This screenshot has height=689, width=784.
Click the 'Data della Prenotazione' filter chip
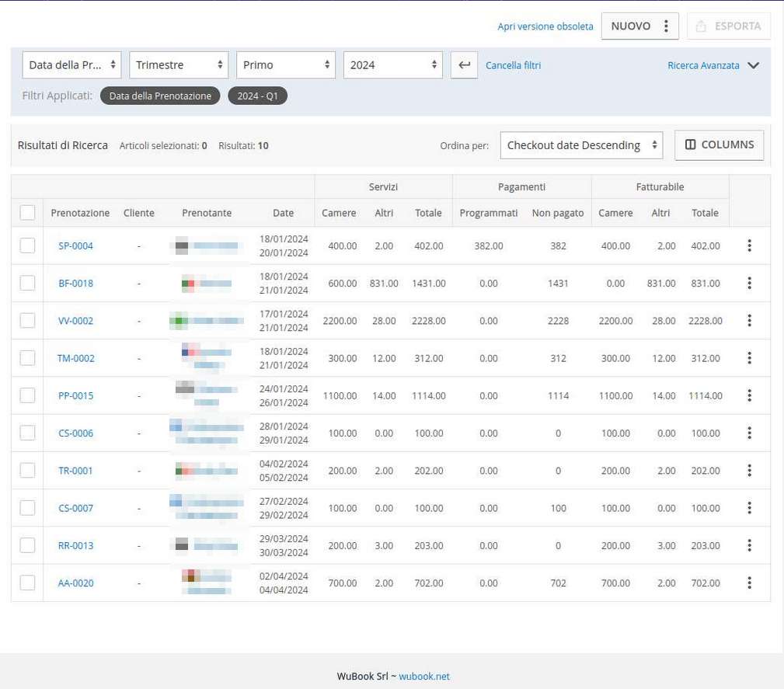(x=160, y=96)
